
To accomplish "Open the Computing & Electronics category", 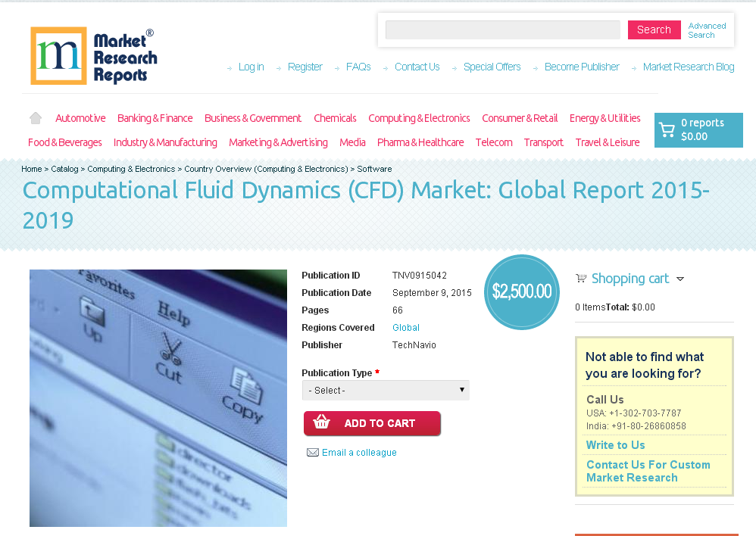I will click(x=419, y=118).
